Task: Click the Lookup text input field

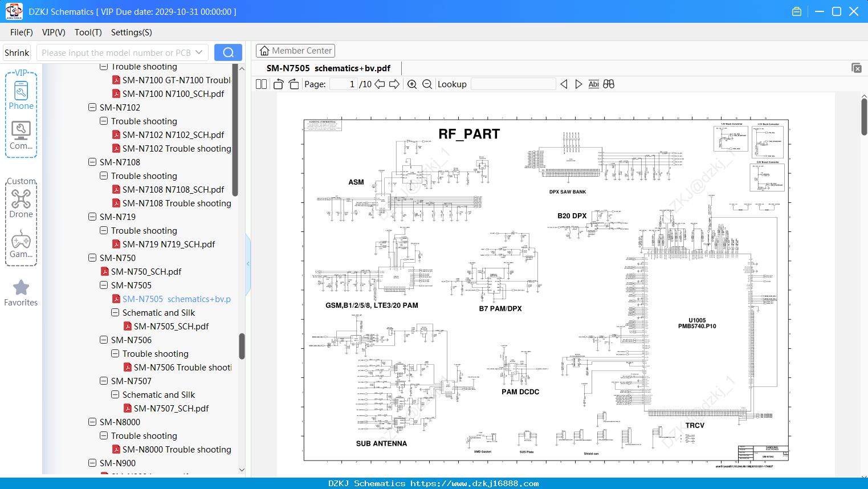Action: pos(513,84)
